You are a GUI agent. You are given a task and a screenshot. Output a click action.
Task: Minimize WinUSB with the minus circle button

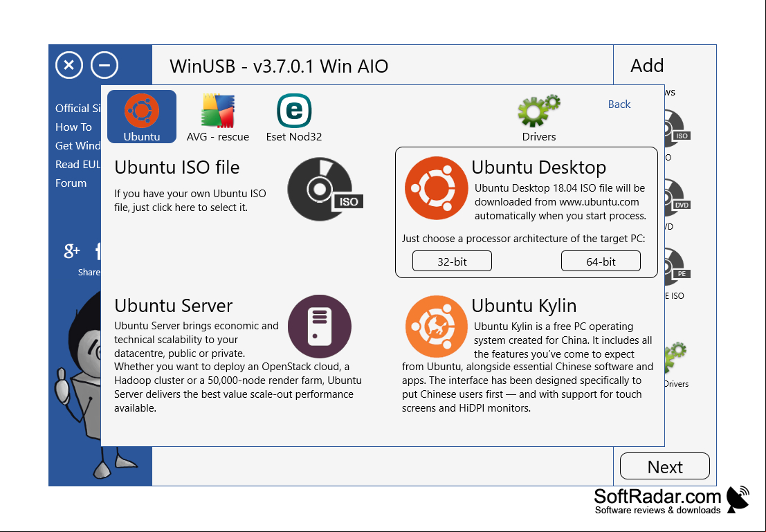[104, 65]
